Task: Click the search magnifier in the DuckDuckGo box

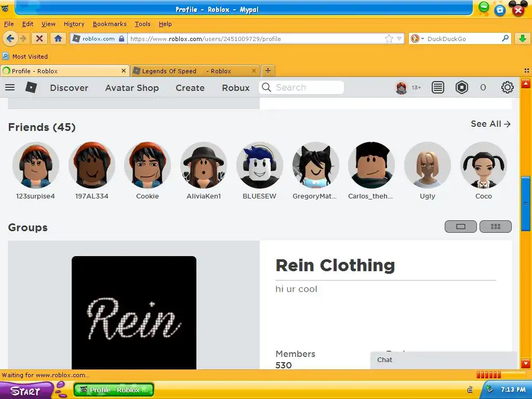Action: tap(505, 38)
